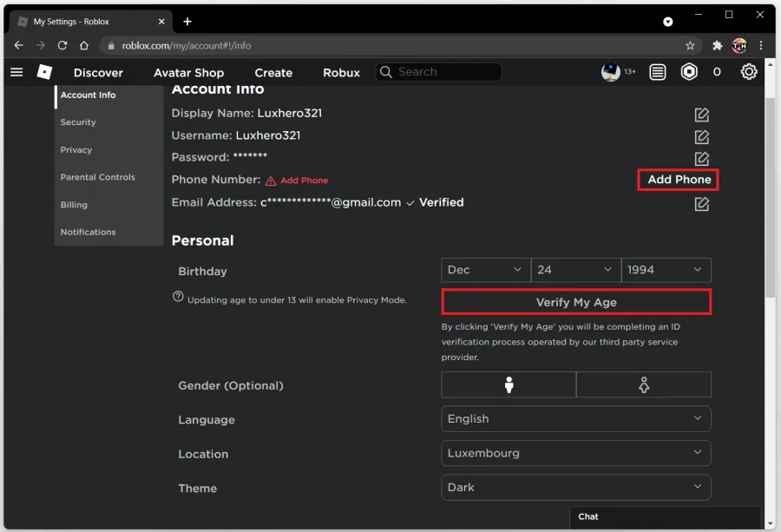Open the Roblox hamburger menu
The height and width of the screenshot is (532, 781).
pos(16,72)
